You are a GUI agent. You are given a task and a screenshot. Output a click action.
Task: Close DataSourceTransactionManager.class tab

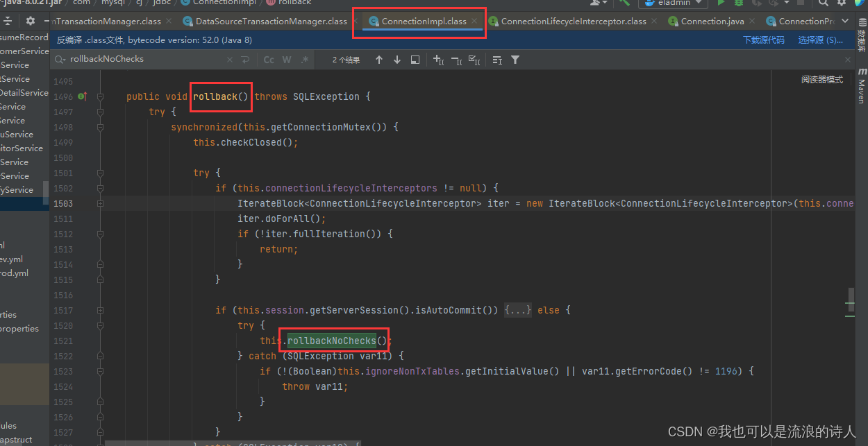[356, 22]
